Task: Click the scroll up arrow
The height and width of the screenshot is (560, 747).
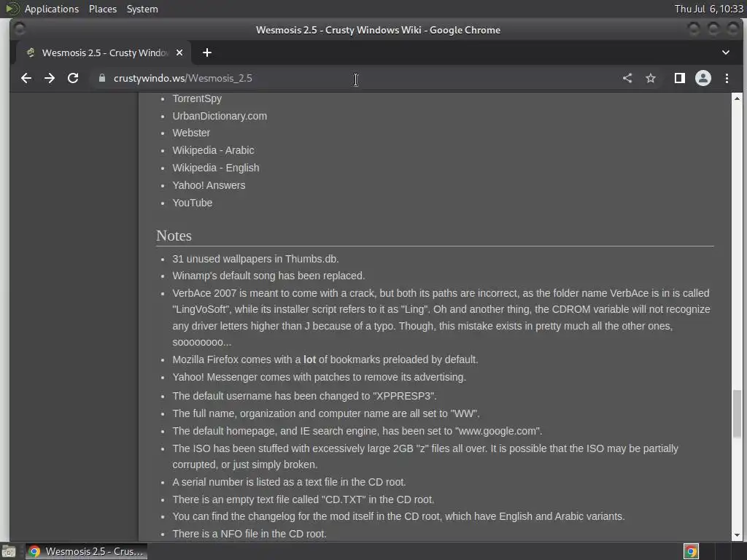Action: pyautogui.click(x=737, y=98)
